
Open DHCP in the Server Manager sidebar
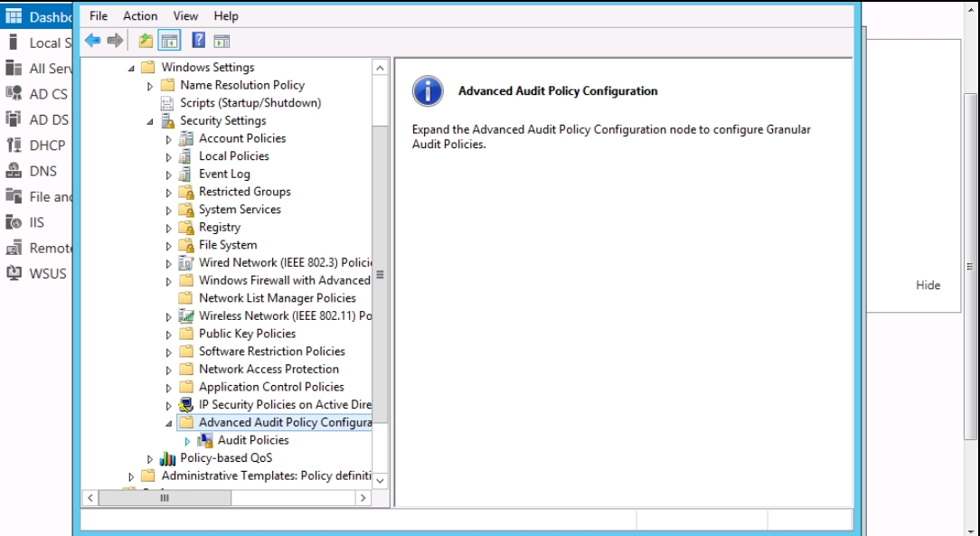(x=47, y=145)
